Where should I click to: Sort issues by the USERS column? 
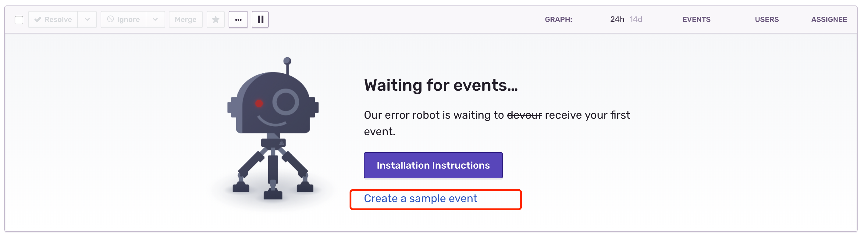click(767, 19)
